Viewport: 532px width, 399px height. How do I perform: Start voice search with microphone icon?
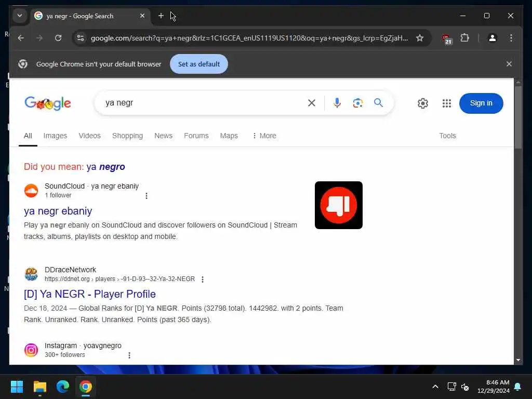pos(337,103)
